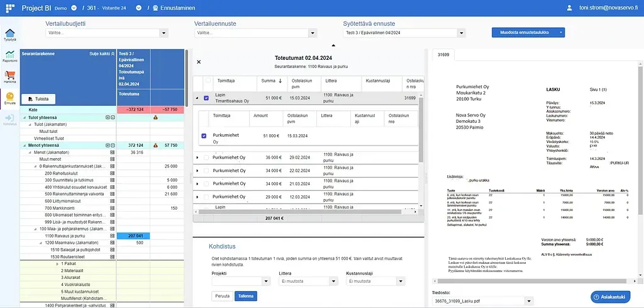The height and width of the screenshot is (308, 644).
Task: Check Purkumiehet Oy 21.03.2024 row checkbox
Action: pos(206,183)
